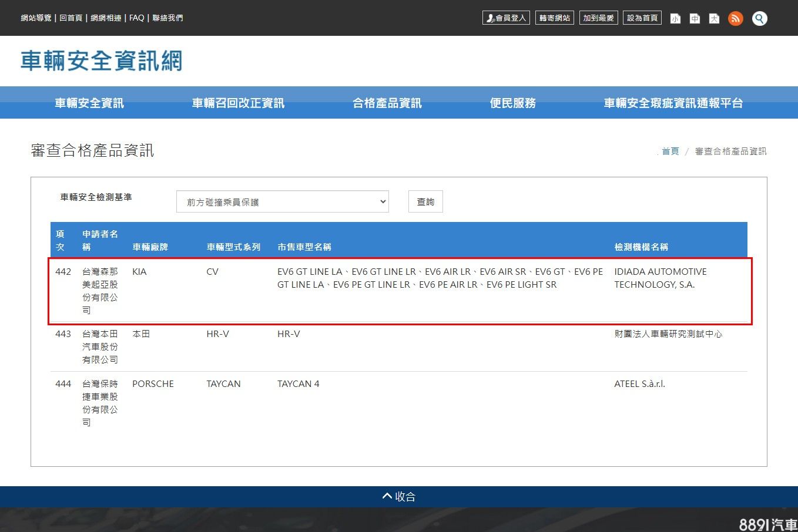Open the search magnifier icon
Screen dimensions: 798x532
[x=760, y=18]
